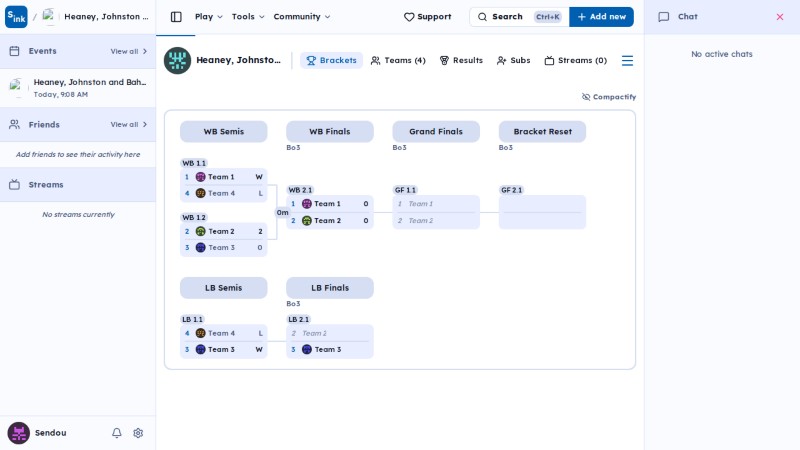Click Team 3 in match WB 1.2
The height and width of the screenshot is (450, 800).
(x=223, y=247)
